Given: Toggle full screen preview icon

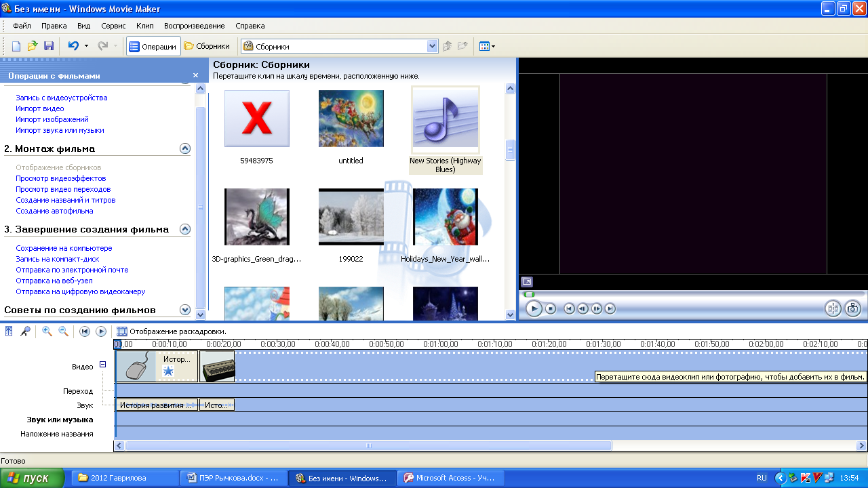Looking at the screenshot, I should click(x=527, y=282).
